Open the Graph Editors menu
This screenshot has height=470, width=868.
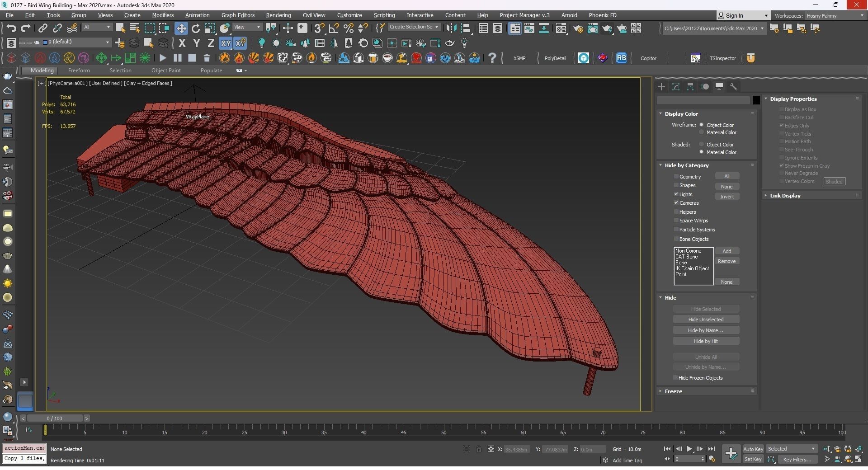click(x=238, y=15)
